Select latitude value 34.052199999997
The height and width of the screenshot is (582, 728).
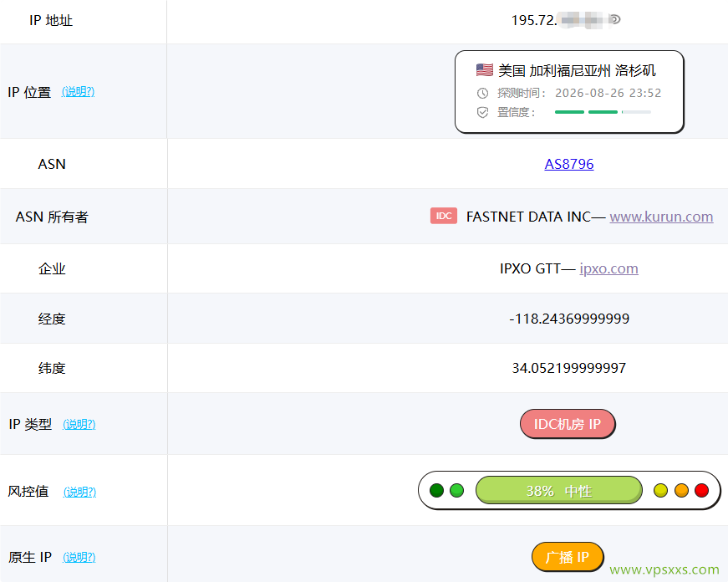click(x=569, y=368)
